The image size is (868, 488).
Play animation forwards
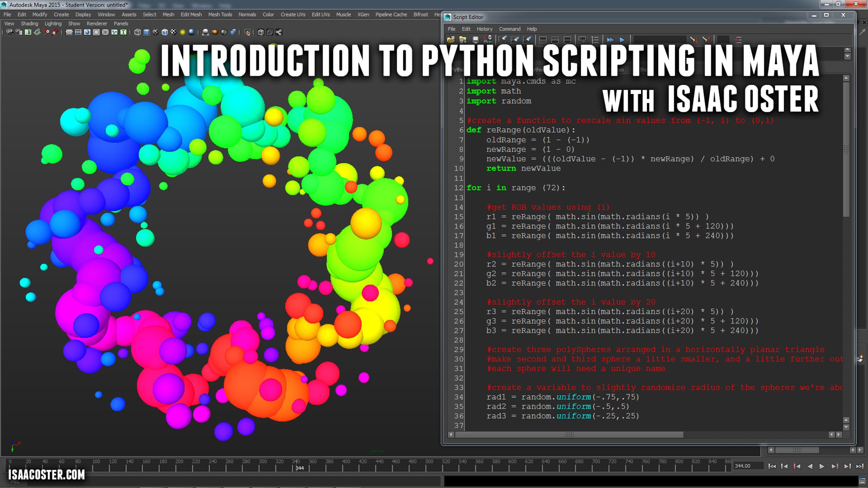point(822,466)
